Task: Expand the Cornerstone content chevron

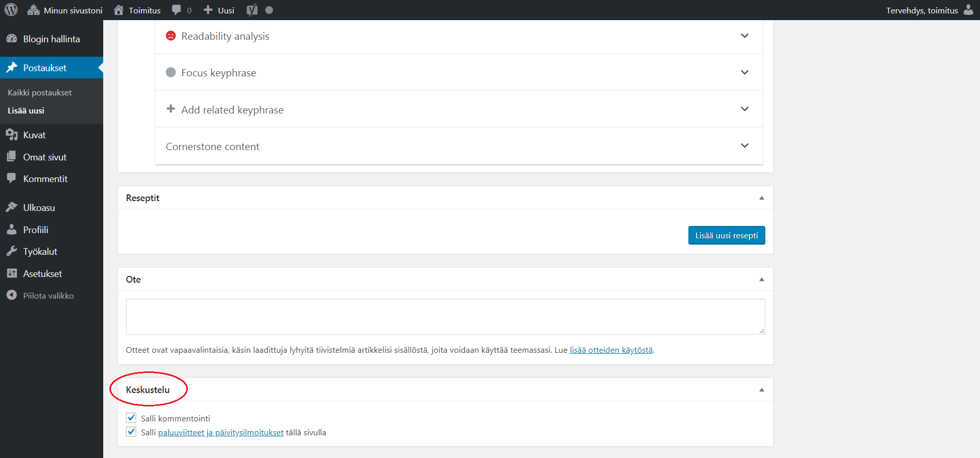Action: click(745, 145)
